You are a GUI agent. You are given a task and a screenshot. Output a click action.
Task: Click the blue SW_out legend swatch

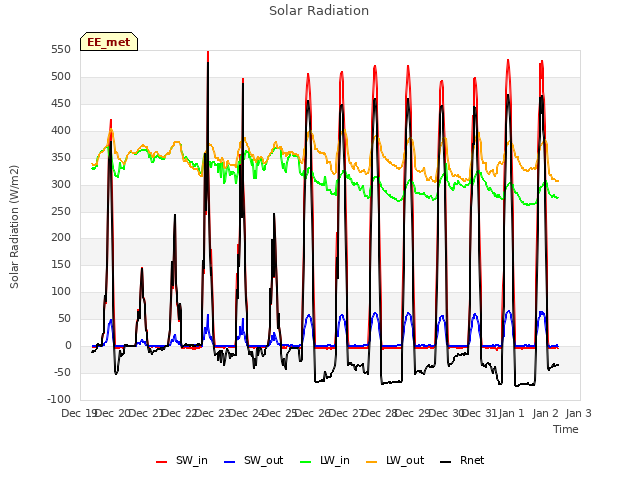tap(230, 462)
